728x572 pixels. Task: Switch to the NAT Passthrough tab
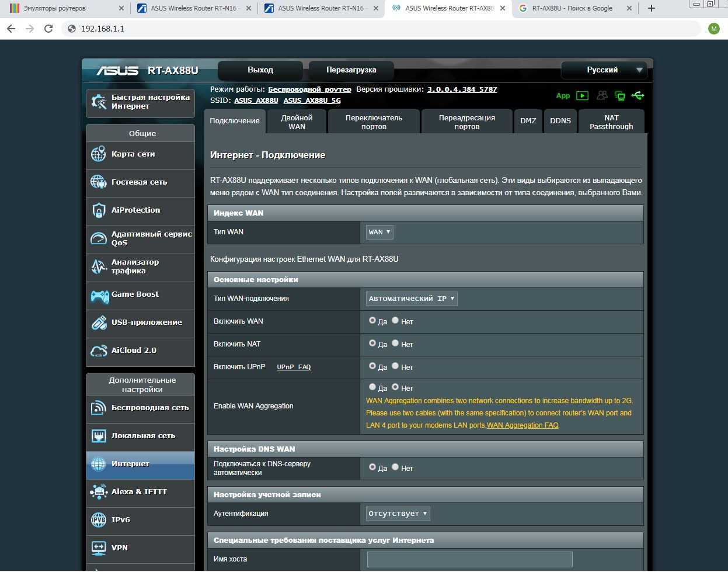click(x=611, y=122)
